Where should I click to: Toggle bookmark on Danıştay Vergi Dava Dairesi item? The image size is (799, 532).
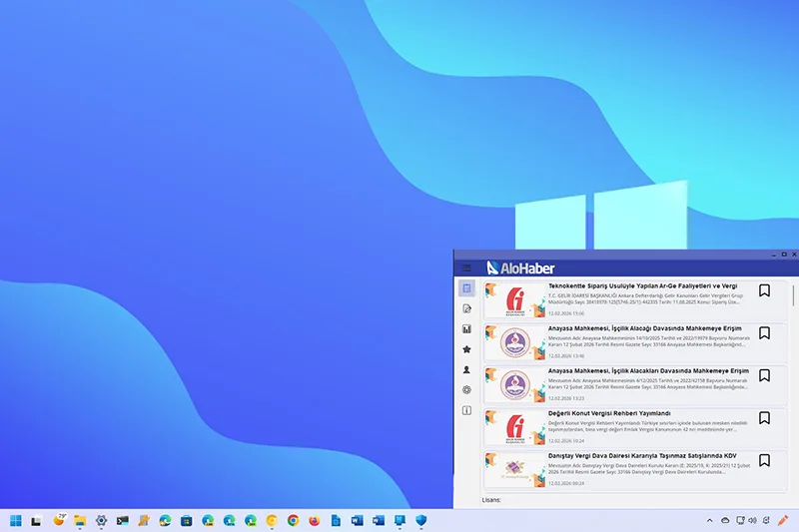tap(764, 460)
